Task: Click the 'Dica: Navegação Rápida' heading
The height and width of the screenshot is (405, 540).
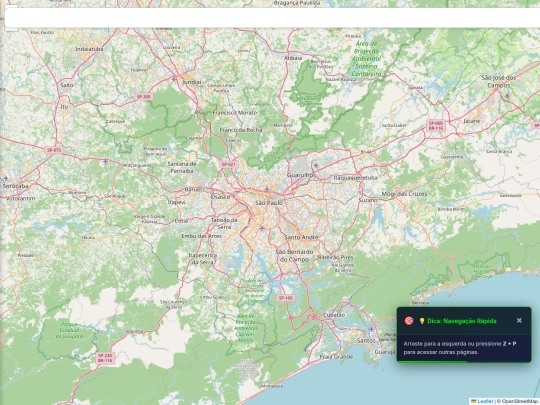Action: coord(462,321)
